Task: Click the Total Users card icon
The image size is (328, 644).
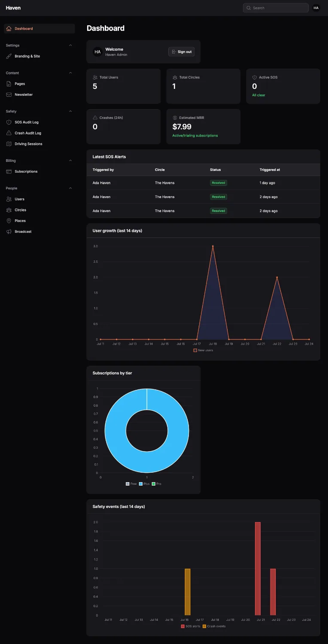Action: pos(95,77)
